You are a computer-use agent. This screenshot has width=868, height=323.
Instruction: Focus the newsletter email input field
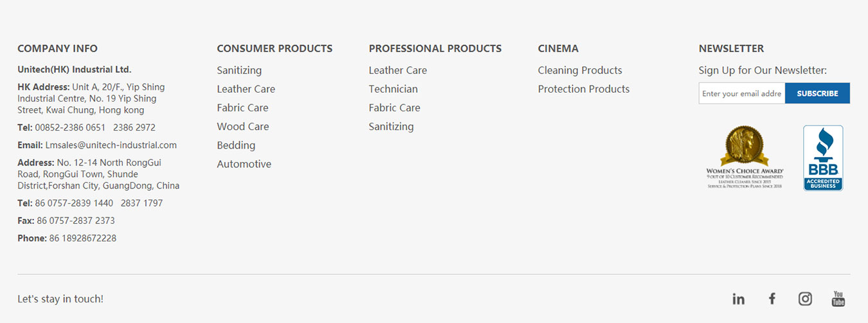point(742,93)
